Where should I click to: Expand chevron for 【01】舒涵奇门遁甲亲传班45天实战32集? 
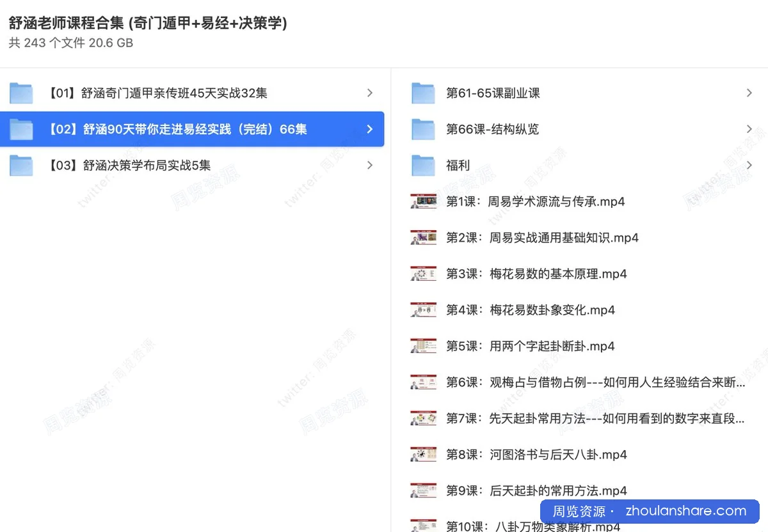pos(369,93)
